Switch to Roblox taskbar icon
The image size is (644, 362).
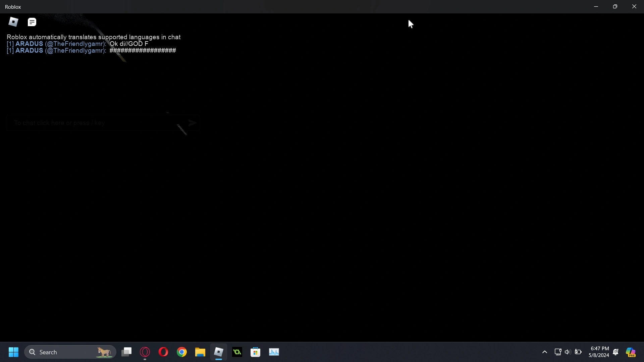tap(219, 352)
